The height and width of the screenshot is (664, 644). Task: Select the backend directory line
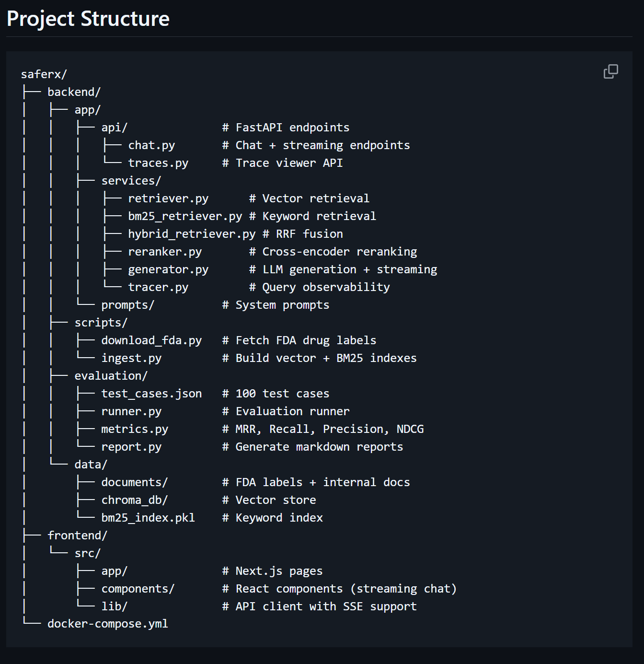point(74,92)
